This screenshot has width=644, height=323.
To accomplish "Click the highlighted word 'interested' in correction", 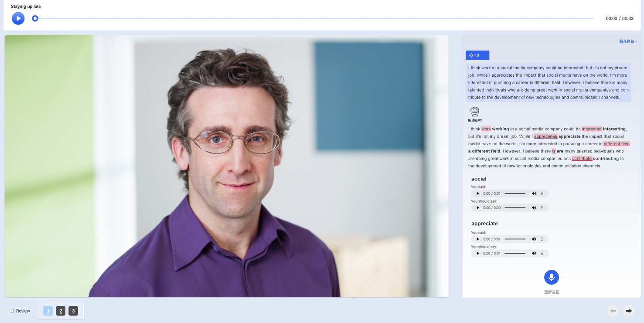I will click(592, 129).
